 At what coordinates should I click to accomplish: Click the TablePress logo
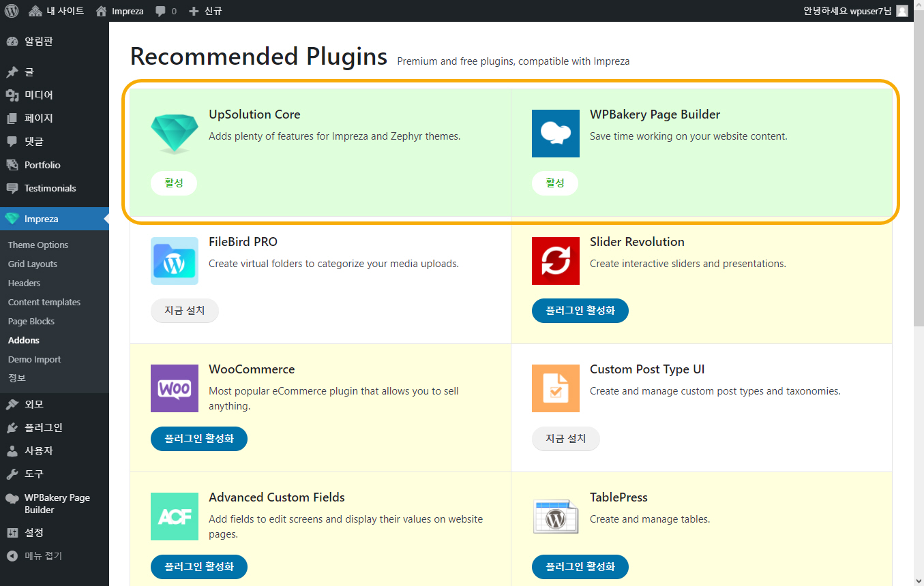pos(556,516)
